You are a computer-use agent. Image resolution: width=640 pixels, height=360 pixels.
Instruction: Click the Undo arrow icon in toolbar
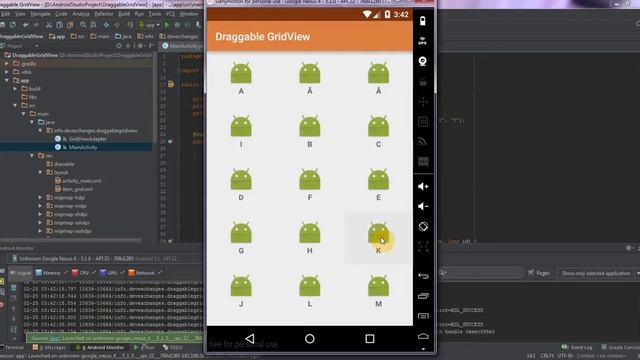click(x=25, y=25)
